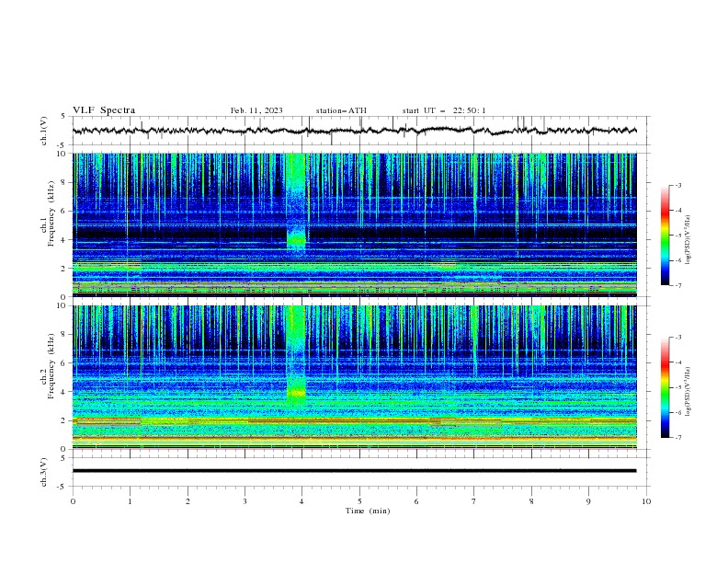Click the upper color bar 'log(PSD)(V²/Hz)' label
This screenshot has width=728, height=563.
[x=688, y=240]
